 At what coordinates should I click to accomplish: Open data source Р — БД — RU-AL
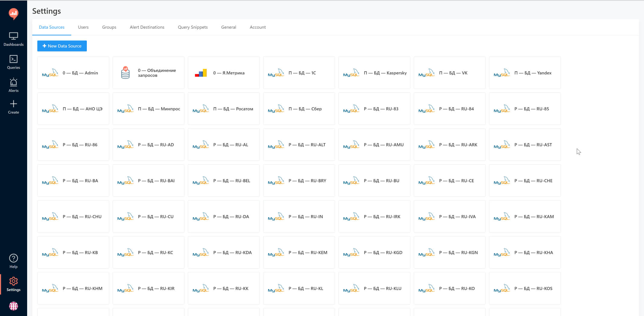point(224,145)
